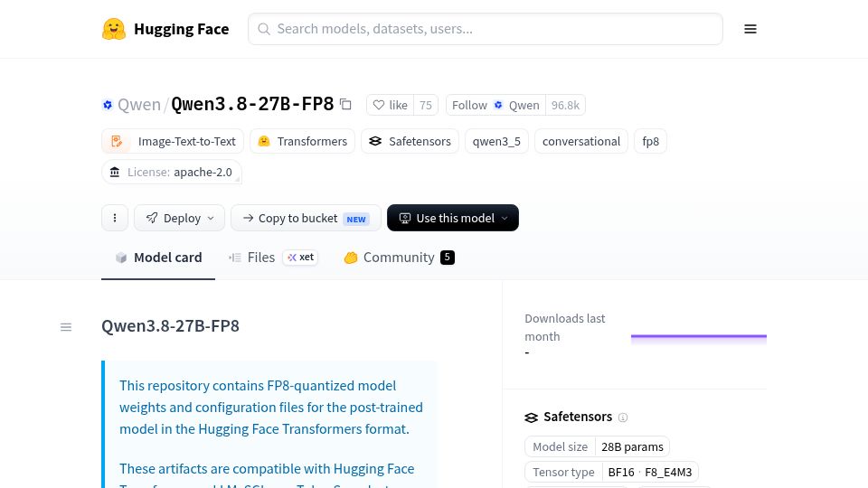This screenshot has width=868, height=488.
Task: Open the 75 likes count
Action: coord(426,105)
